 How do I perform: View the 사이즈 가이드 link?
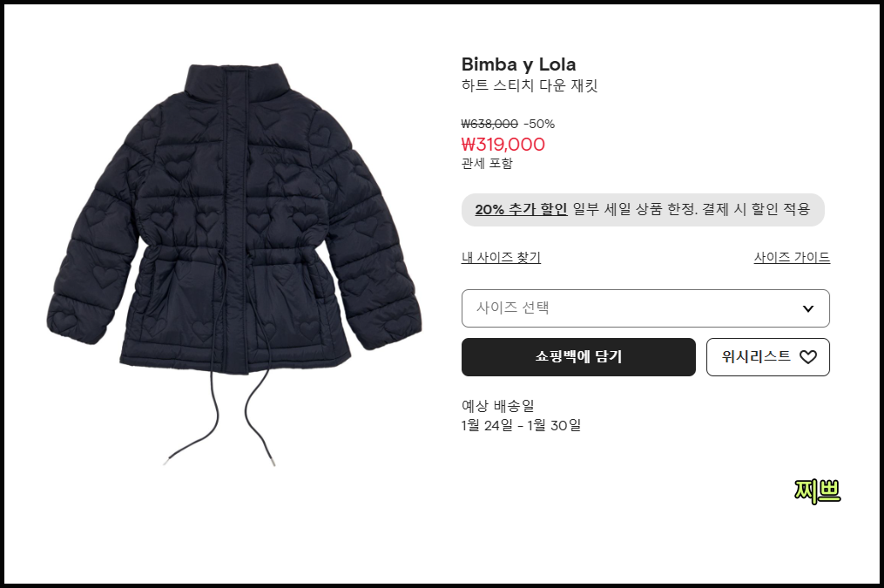point(792,257)
